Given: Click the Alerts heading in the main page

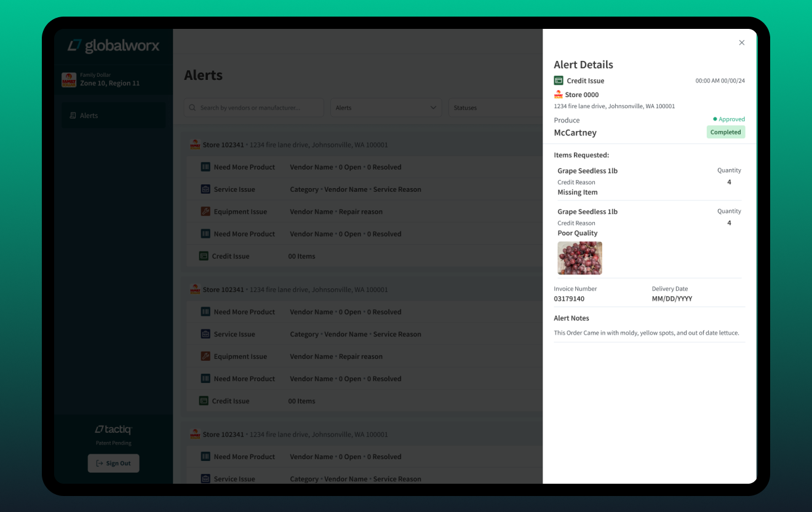Looking at the screenshot, I should click(x=203, y=75).
